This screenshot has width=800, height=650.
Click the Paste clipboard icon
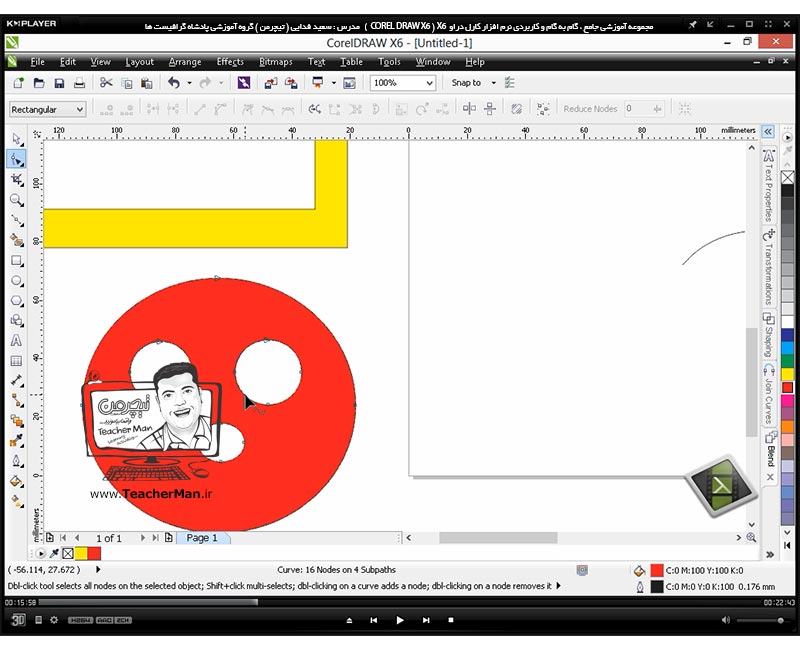point(146,83)
